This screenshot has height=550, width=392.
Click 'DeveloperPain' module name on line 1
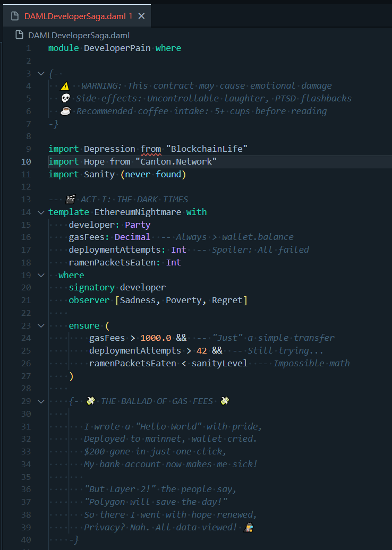click(x=117, y=48)
